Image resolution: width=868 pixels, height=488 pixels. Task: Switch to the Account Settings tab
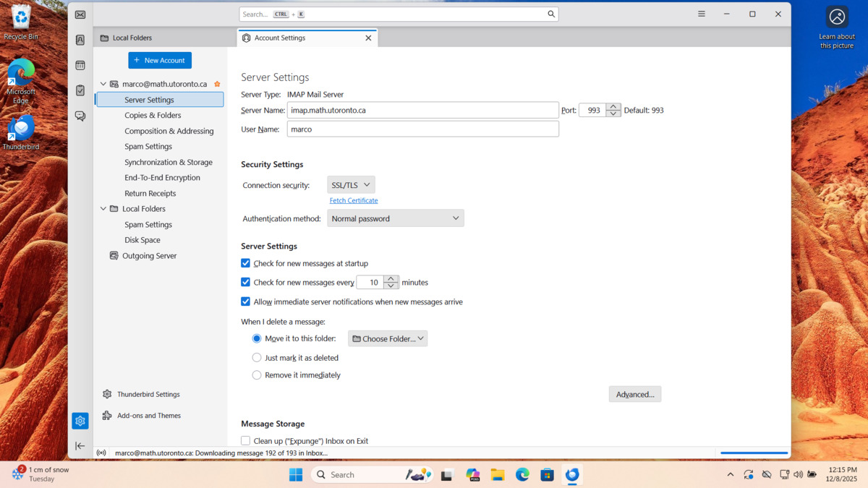281,38
